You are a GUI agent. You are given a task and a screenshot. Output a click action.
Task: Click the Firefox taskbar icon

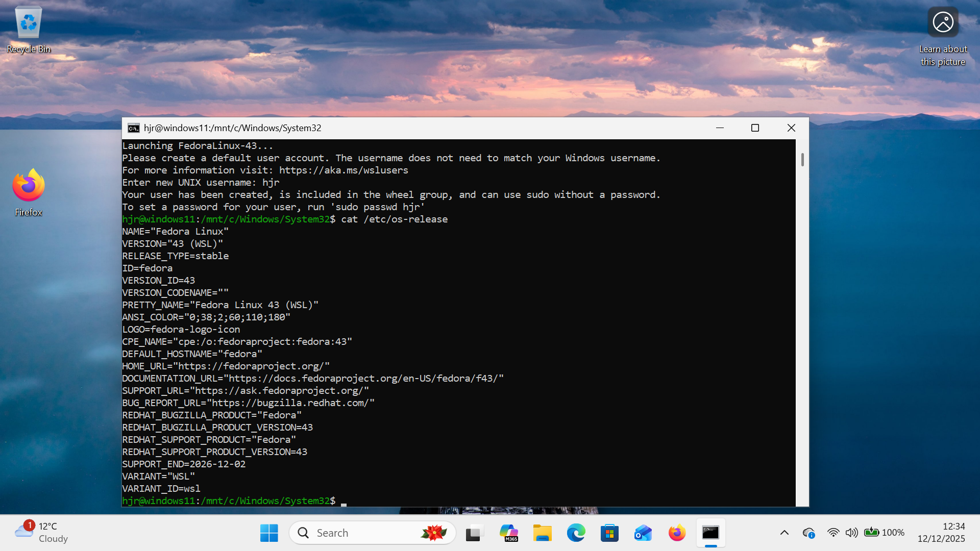677,533
